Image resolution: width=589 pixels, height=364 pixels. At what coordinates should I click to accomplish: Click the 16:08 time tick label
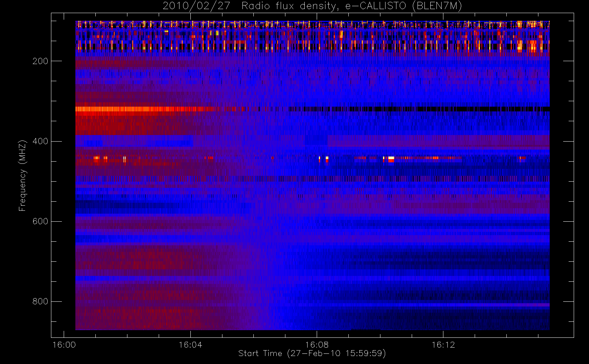click(317, 345)
